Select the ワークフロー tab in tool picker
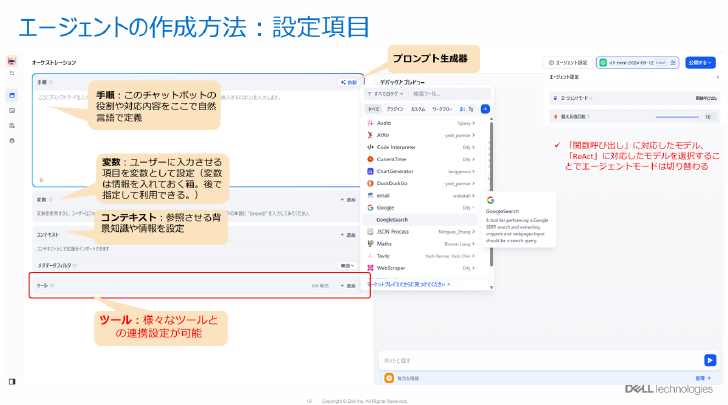The height and width of the screenshot is (405, 728). (x=442, y=109)
